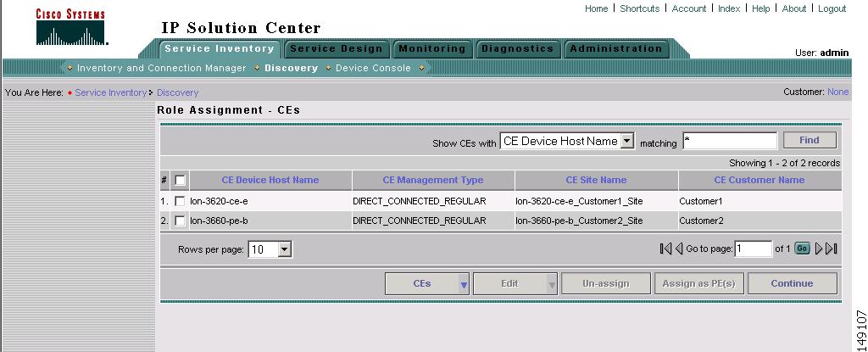Select the Discovery submenu item
Viewport: 868px width, 352px height.
coord(292,68)
